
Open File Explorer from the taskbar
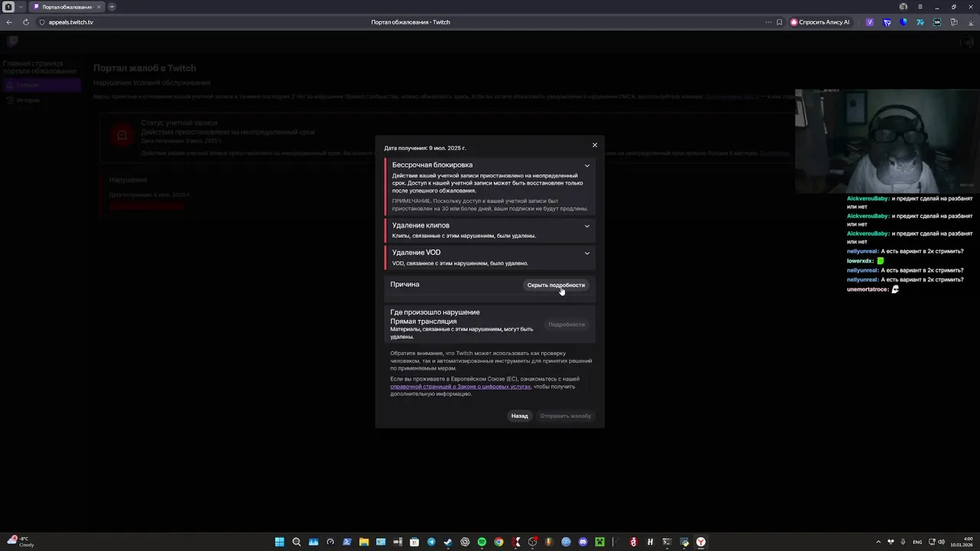point(364,542)
